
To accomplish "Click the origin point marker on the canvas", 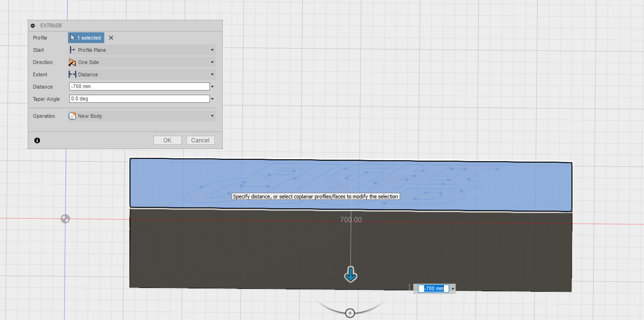I will (65, 219).
